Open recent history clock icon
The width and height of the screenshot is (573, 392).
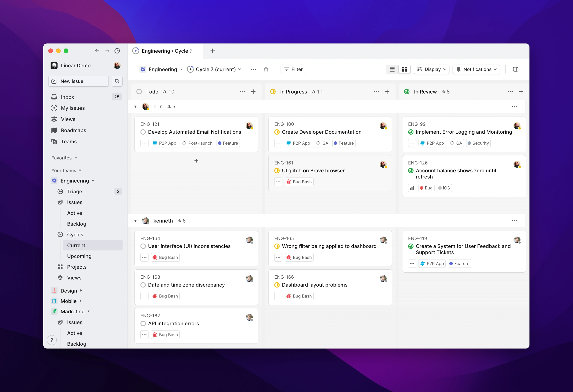(x=117, y=51)
